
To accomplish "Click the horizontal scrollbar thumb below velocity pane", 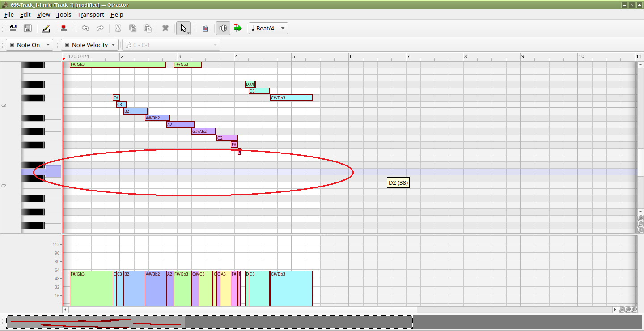I will click(x=243, y=310).
